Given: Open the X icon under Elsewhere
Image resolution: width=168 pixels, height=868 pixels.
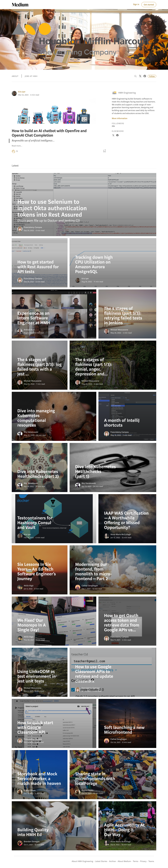Looking at the screenshot, I should [113, 135].
